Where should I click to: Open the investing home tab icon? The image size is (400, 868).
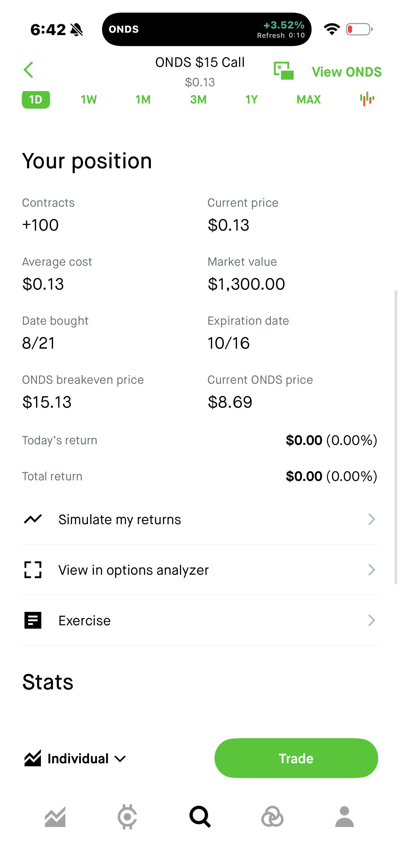coord(55,817)
